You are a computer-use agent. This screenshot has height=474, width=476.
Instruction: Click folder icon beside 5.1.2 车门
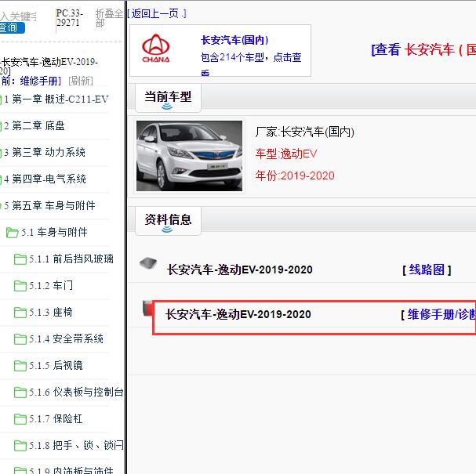[20, 286]
